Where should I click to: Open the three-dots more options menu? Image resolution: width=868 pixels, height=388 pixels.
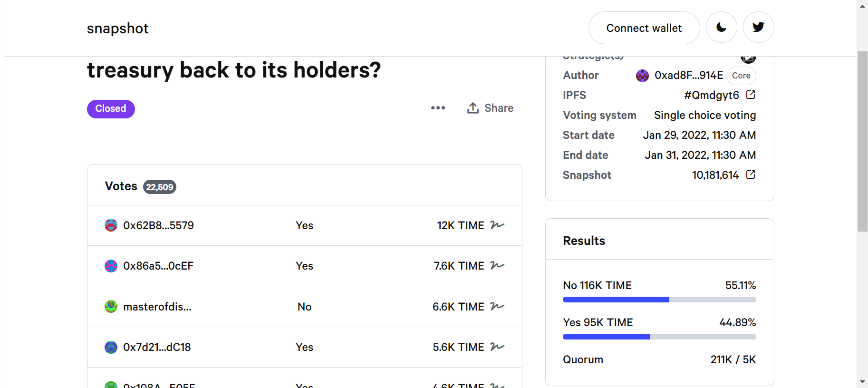pyautogui.click(x=438, y=108)
